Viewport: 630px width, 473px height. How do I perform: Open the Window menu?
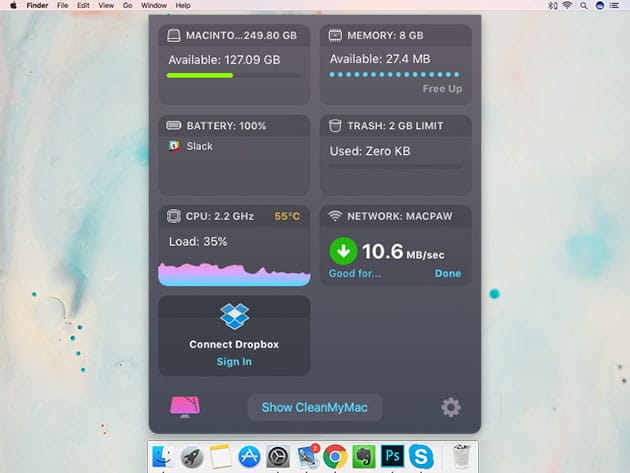[154, 6]
